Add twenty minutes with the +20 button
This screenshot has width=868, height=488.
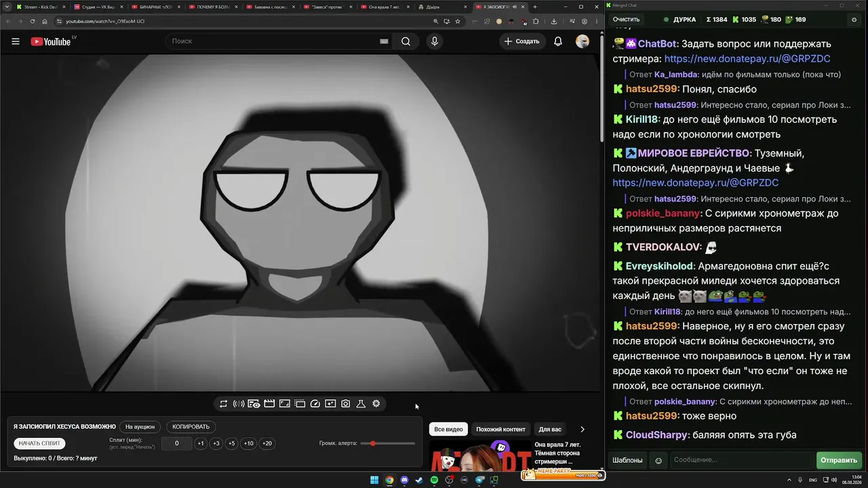point(267,443)
